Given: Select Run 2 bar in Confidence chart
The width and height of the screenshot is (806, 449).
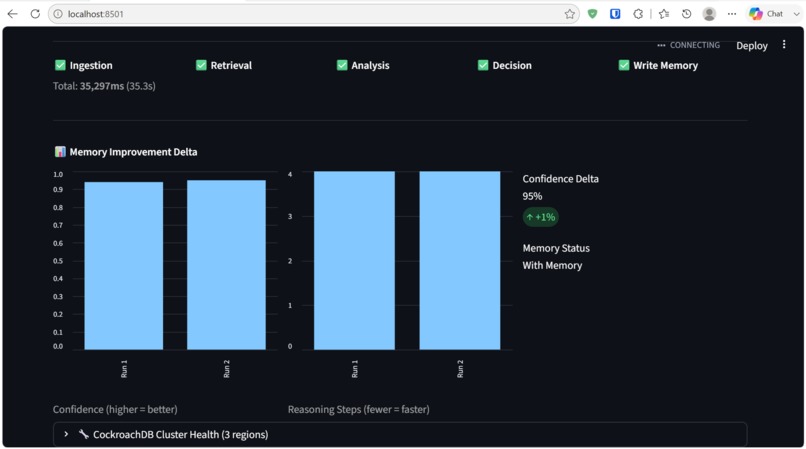Looking at the screenshot, I should coord(226,265).
